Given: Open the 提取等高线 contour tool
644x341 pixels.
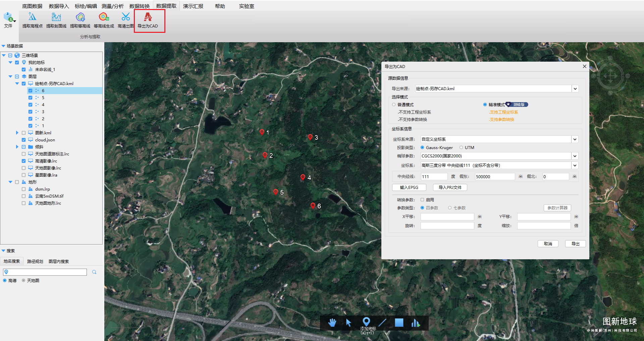Looking at the screenshot, I should [x=80, y=17].
